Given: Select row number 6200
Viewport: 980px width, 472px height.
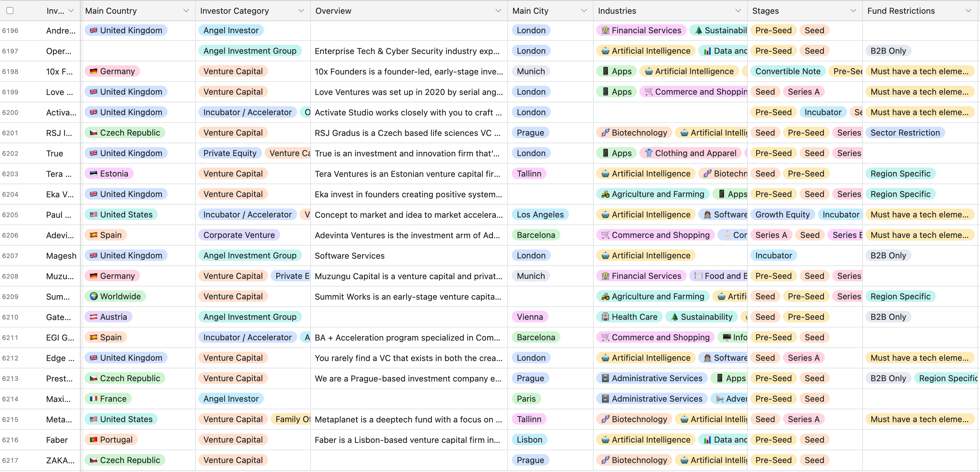Looking at the screenshot, I should tap(10, 112).
